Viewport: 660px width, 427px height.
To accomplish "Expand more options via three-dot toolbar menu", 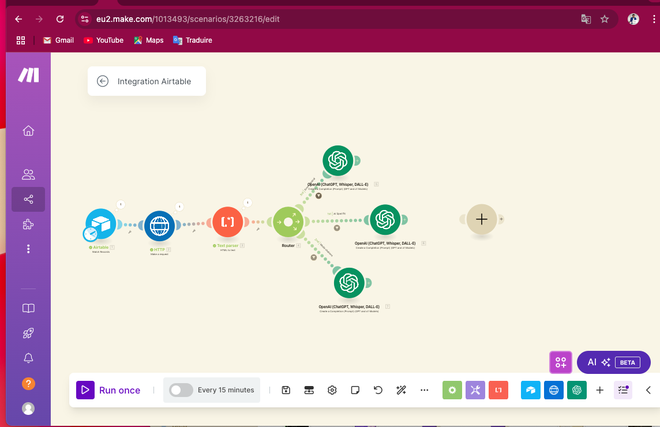I will click(424, 390).
